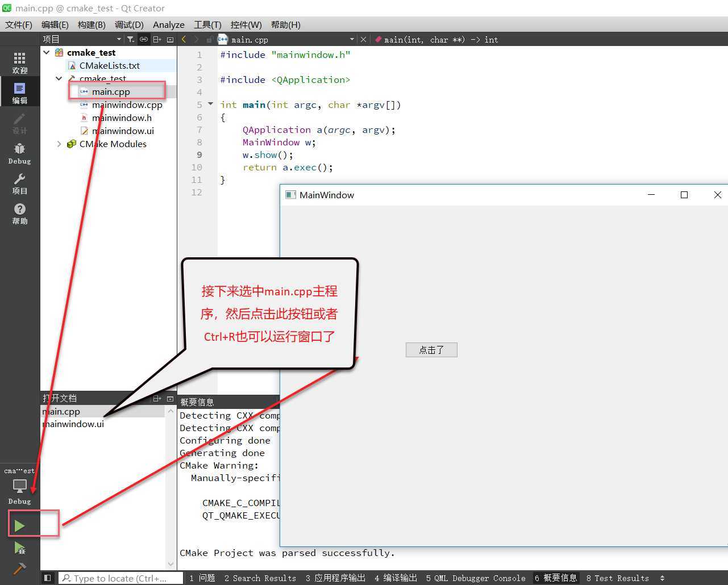This screenshot has height=585, width=728.
Task: Open the 帮助(H) menu
Action: pyautogui.click(x=285, y=24)
